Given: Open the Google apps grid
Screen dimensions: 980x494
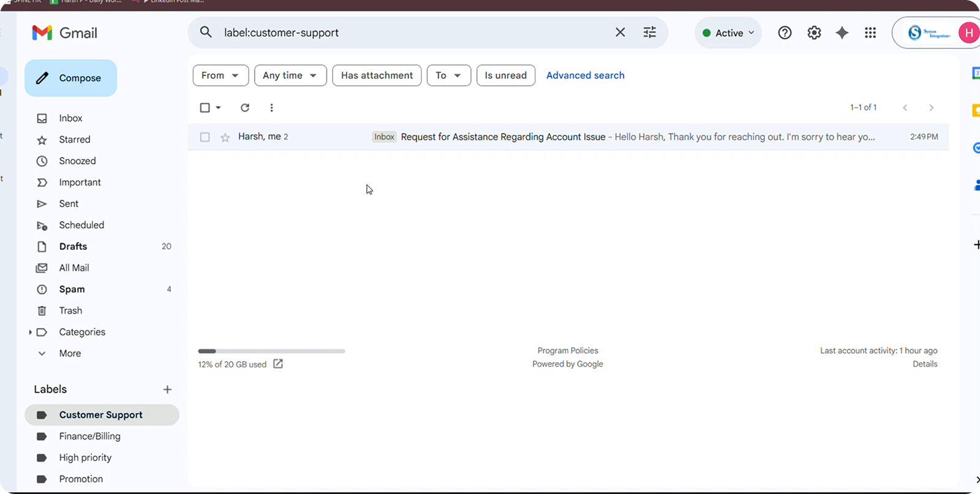Looking at the screenshot, I should 870,33.
